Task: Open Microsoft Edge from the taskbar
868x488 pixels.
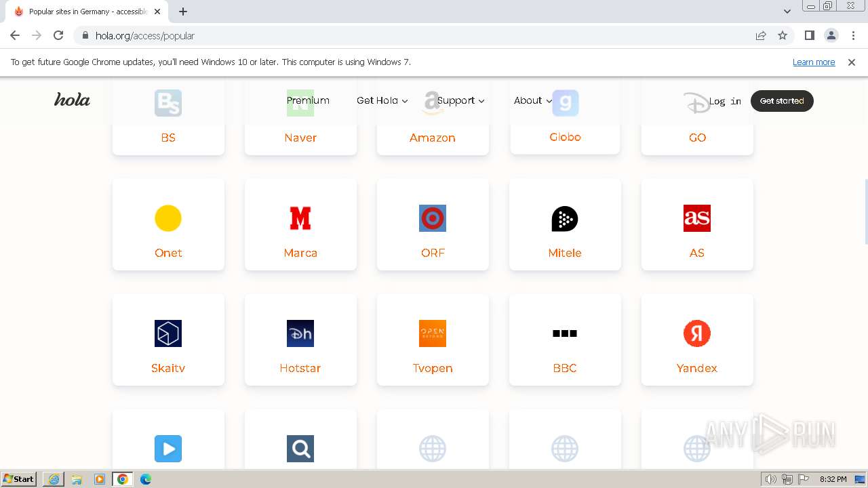Action: tap(146, 479)
